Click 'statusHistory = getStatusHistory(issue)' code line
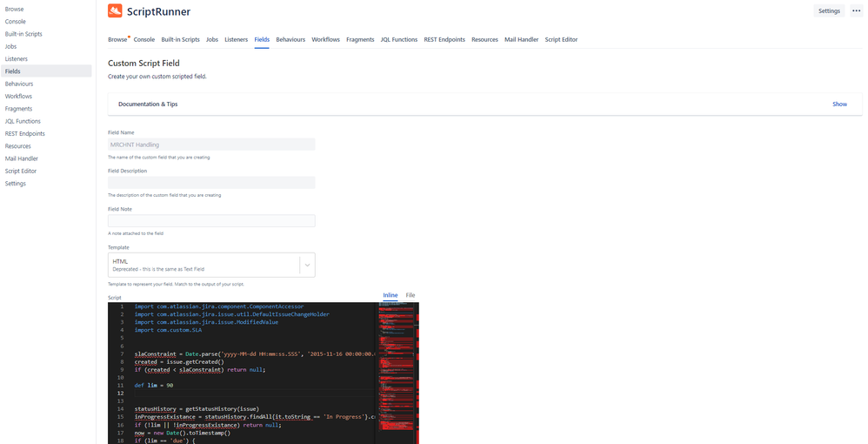 197,409
